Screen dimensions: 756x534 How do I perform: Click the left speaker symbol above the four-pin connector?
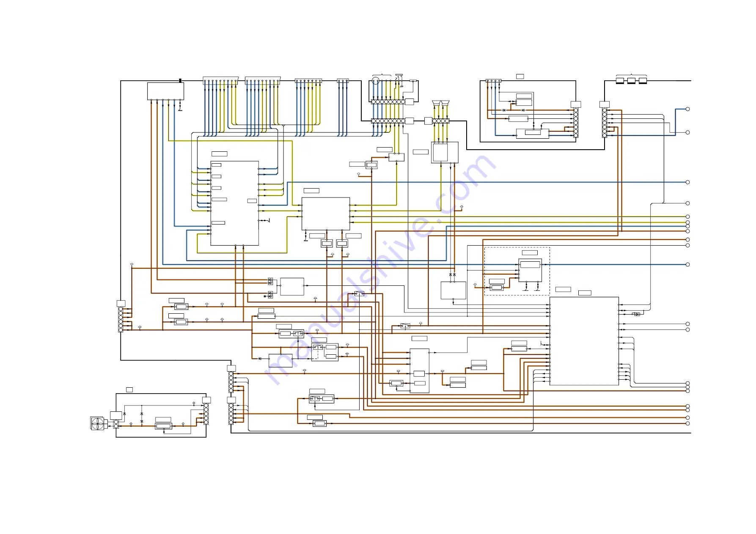pos(436,103)
